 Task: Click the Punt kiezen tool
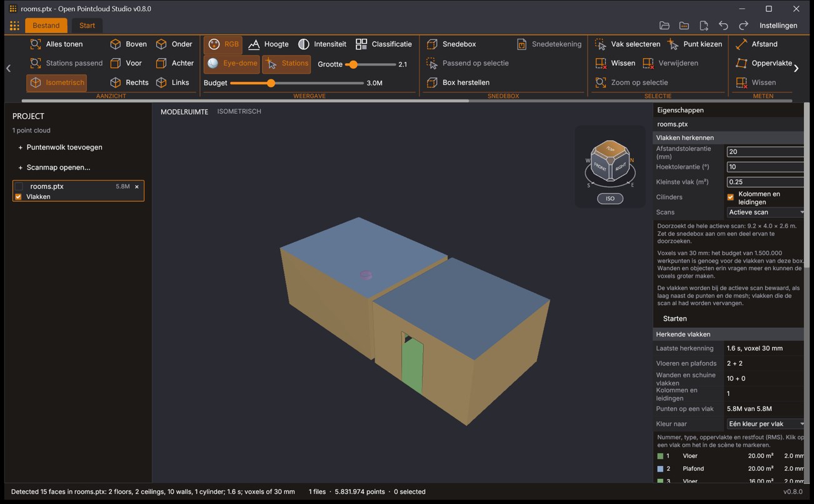[695, 44]
